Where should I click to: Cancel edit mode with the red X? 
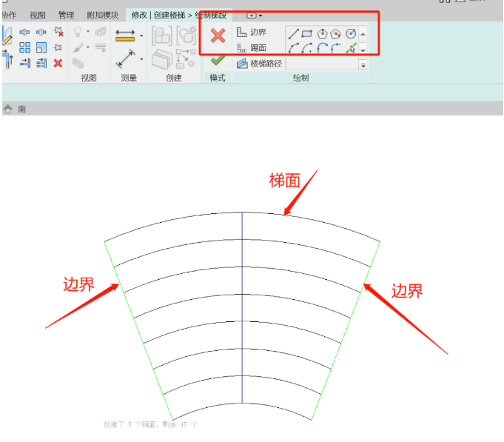(218, 36)
